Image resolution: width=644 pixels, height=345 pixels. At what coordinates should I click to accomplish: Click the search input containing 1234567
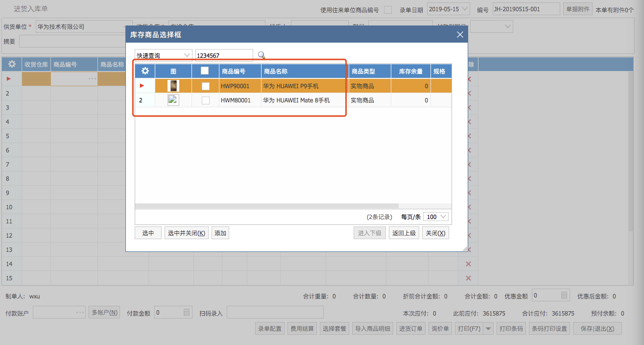tap(224, 55)
